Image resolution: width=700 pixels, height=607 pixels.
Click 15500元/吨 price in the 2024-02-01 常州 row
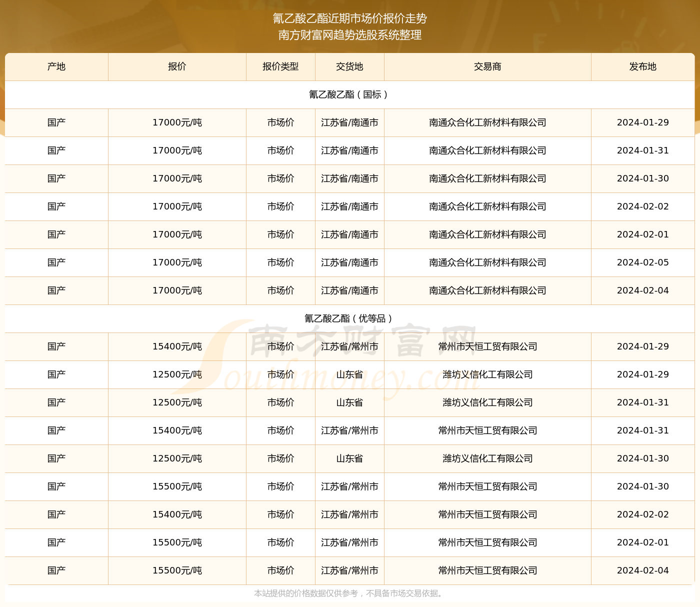(177, 542)
